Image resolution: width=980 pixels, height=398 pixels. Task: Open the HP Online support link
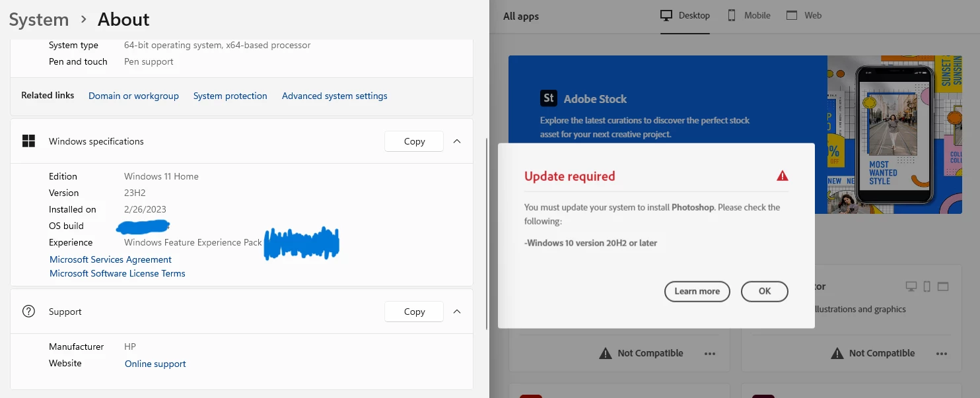(155, 364)
